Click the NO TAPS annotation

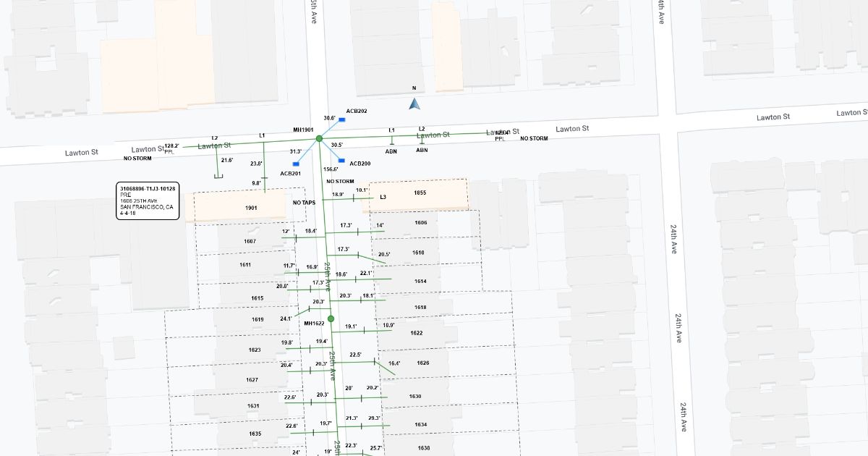[x=304, y=203]
